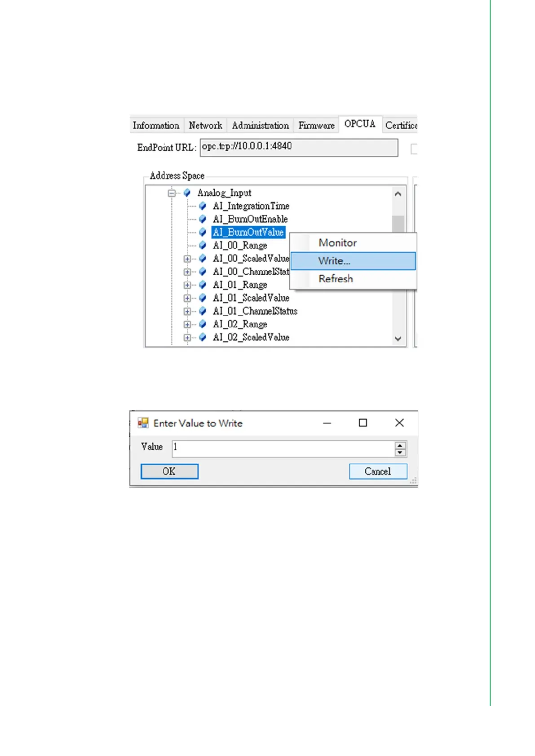Image resolution: width=535 pixels, height=756 pixels.
Task: Maximize the Enter Value to Write dialog
Action: (363, 423)
